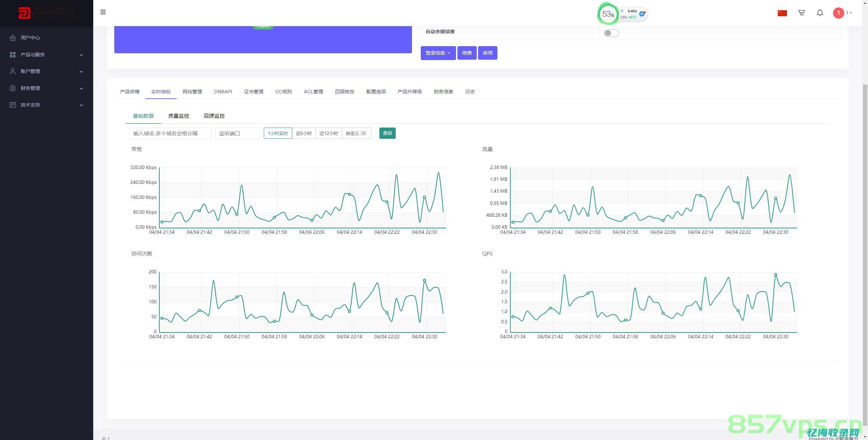This screenshot has width=868, height=440.
Task: Select the 1小时实时 time range
Action: click(278, 133)
